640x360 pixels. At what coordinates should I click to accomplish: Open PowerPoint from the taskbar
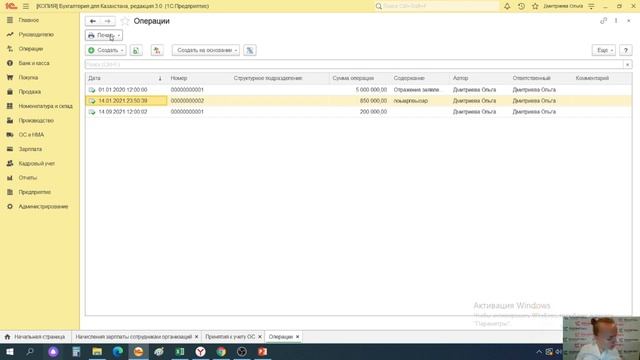click(x=262, y=351)
